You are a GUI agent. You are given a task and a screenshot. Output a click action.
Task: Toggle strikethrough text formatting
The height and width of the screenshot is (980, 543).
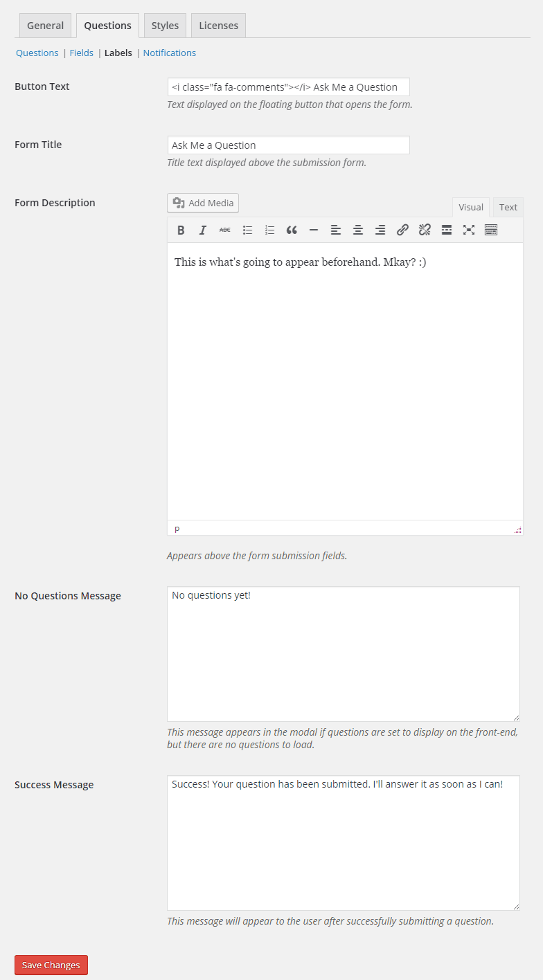pyautogui.click(x=225, y=230)
